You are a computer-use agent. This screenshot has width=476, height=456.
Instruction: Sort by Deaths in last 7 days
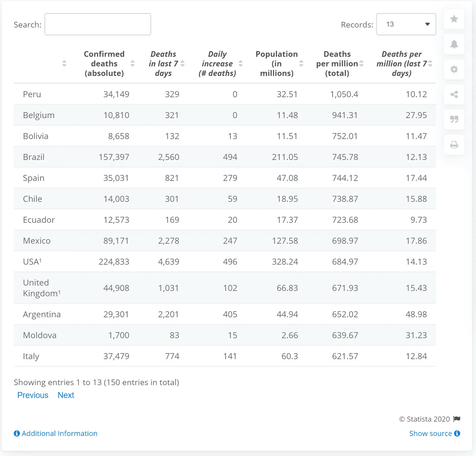coord(183,63)
